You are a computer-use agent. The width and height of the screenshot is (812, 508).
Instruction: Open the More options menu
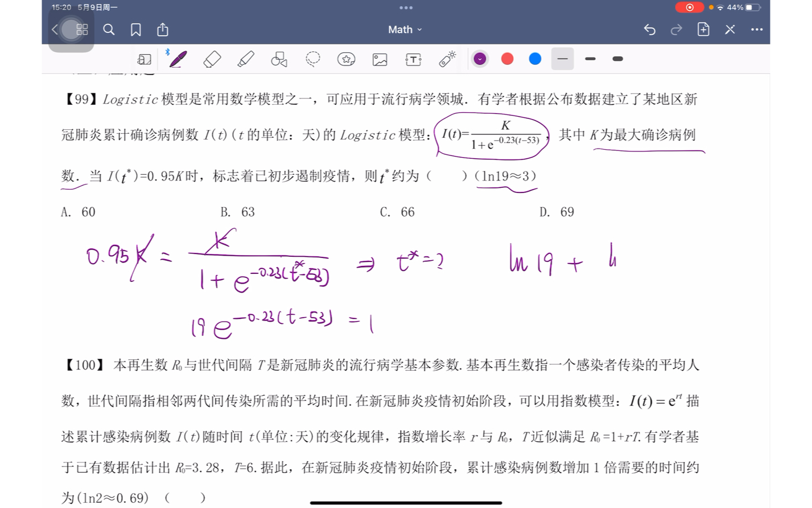[x=756, y=30]
